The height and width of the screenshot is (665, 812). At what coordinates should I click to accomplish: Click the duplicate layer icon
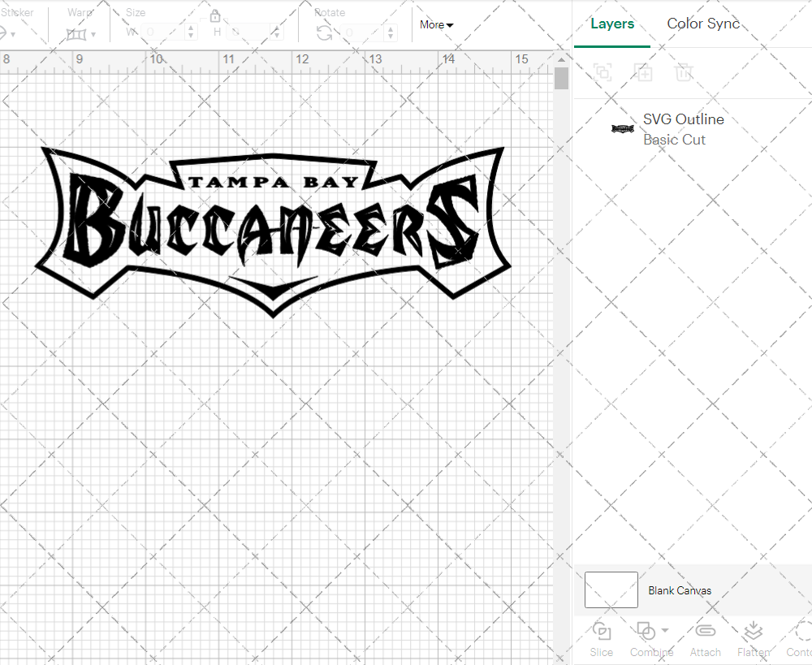point(603,72)
